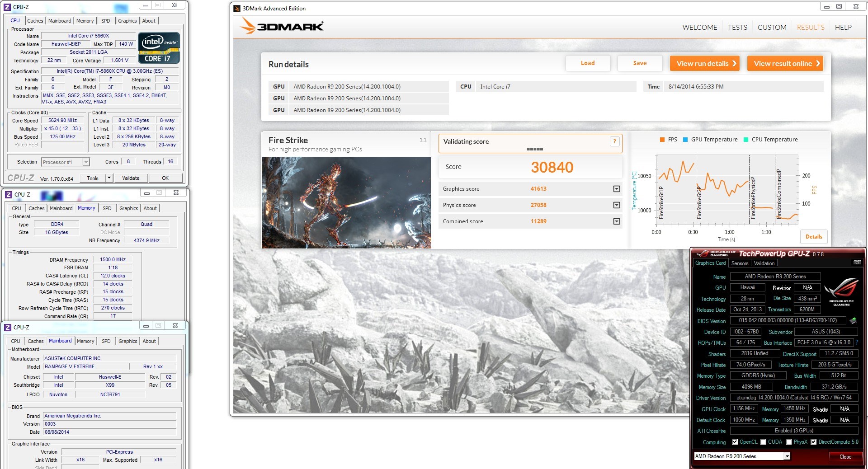868x469 pixels.
Task: Click the blue GPU Temperature legend marker
Action: point(685,140)
